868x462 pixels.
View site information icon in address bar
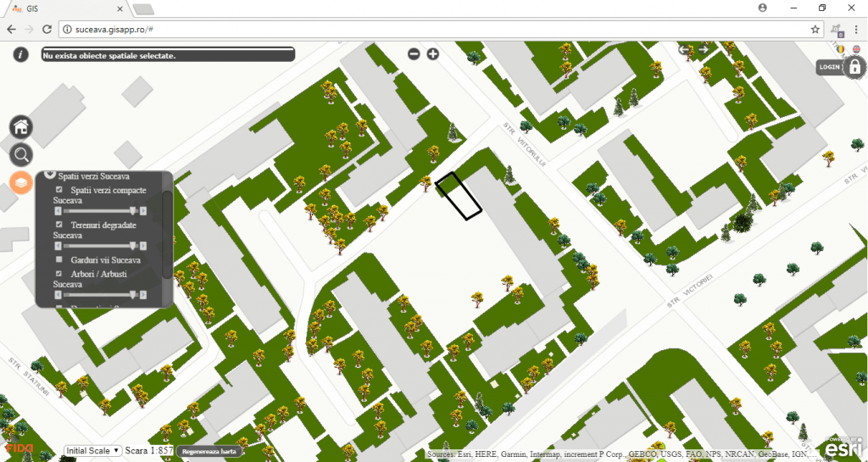[x=66, y=30]
